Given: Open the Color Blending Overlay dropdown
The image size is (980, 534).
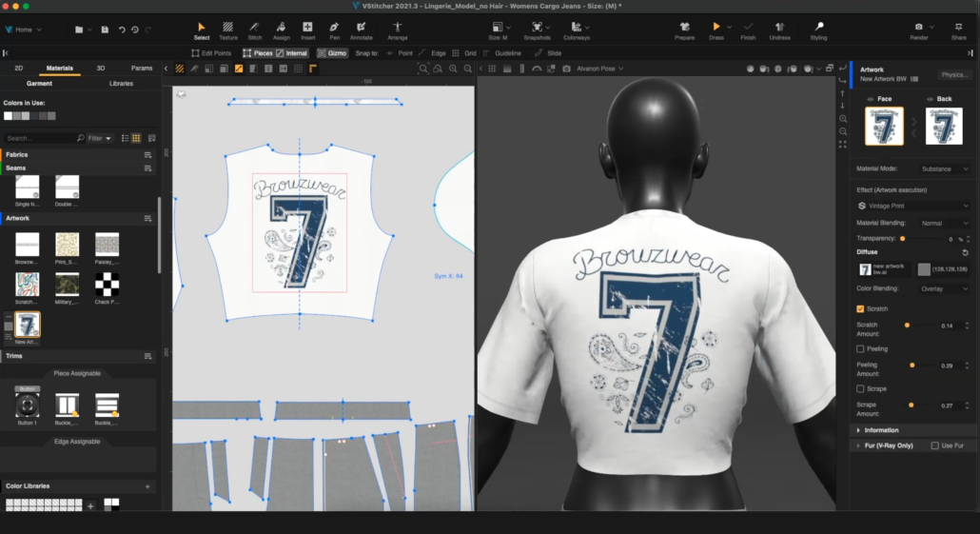Looking at the screenshot, I should 944,288.
